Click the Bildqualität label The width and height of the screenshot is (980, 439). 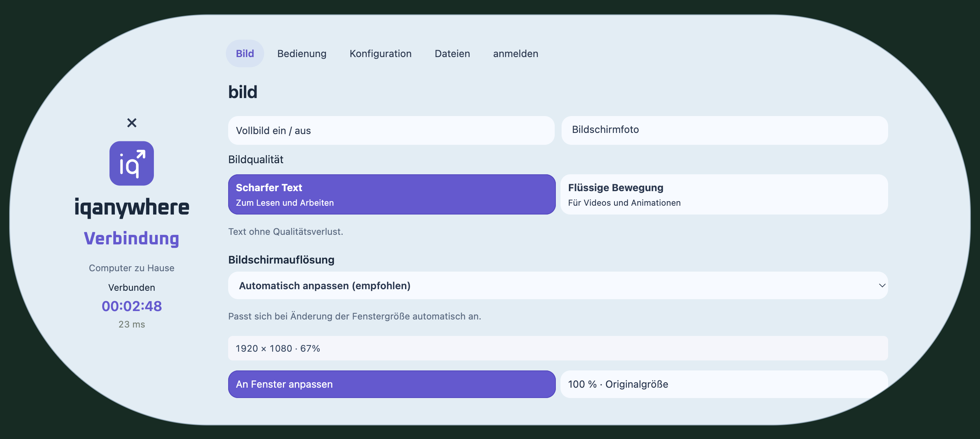(x=256, y=160)
